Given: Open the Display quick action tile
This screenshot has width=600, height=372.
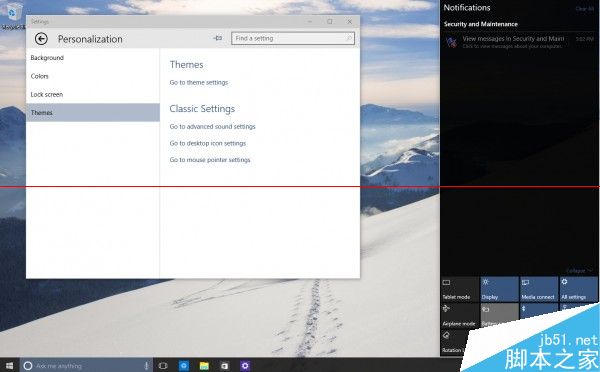Looking at the screenshot, I should 499,289.
